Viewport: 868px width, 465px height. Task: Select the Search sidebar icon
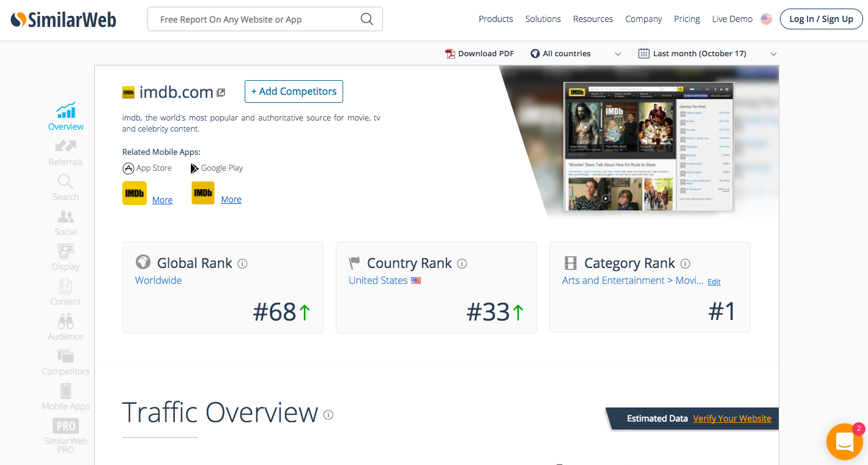[x=65, y=182]
